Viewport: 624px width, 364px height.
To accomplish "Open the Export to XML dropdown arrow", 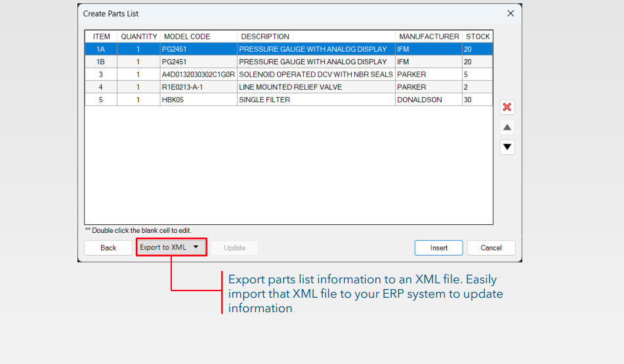I will [x=196, y=247].
